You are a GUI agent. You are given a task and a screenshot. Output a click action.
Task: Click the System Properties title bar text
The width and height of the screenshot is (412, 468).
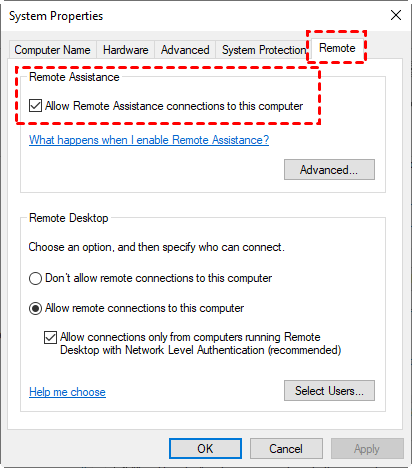tap(56, 16)
